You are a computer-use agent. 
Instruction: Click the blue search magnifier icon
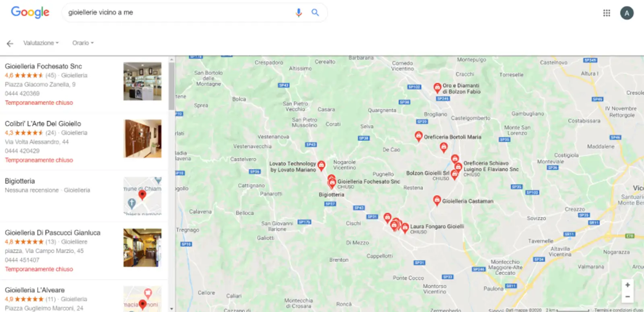coord(315,12)
